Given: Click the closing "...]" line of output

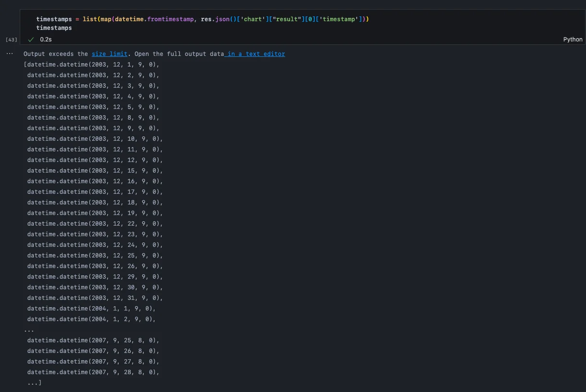Looking at the screenshot, I should pyautogui.click(x=34, y=383).
